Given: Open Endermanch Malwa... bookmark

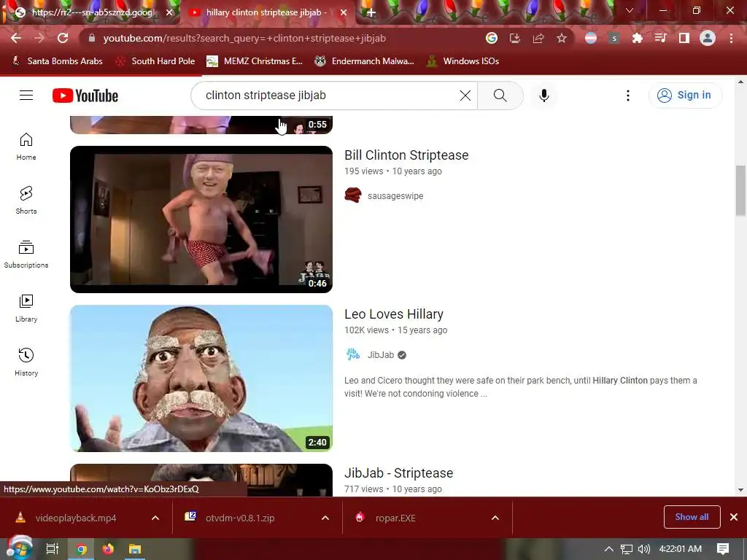Looking at the screenshot, I should (364, 61).
